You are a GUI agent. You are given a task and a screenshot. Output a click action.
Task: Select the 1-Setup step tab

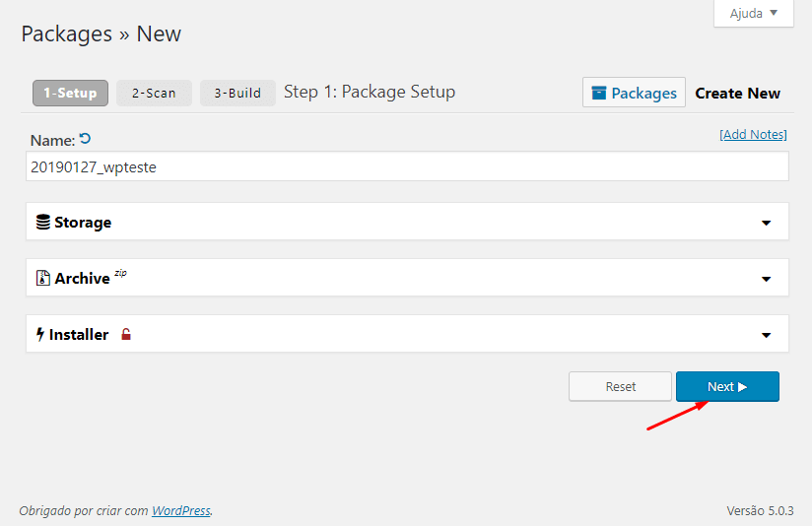(70, 93)
